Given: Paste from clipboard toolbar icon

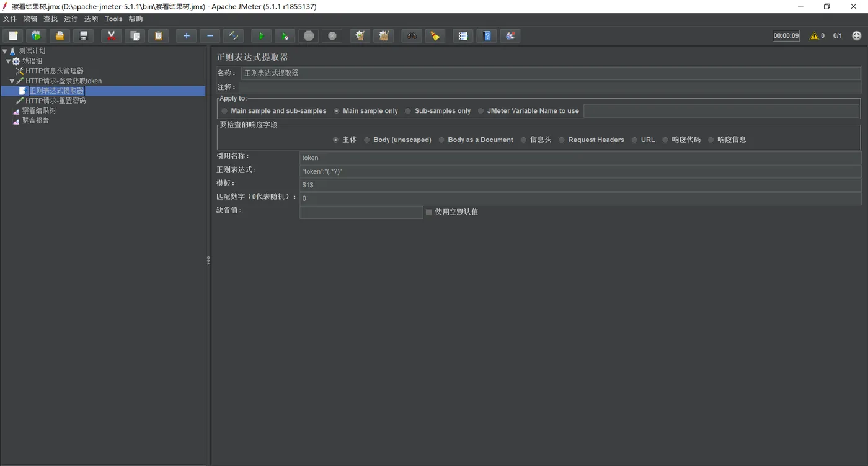Looking at the screenshot, I should click(x=158, y=36).
